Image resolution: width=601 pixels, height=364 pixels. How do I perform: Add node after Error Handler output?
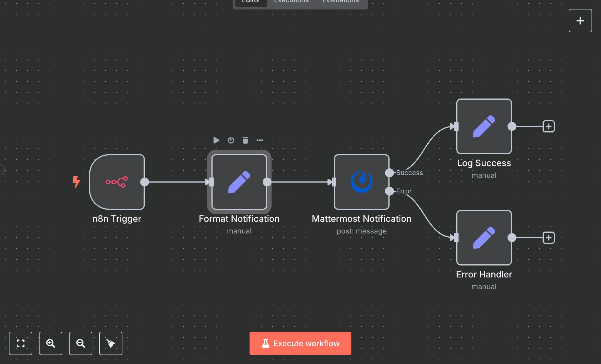(549, 238)
